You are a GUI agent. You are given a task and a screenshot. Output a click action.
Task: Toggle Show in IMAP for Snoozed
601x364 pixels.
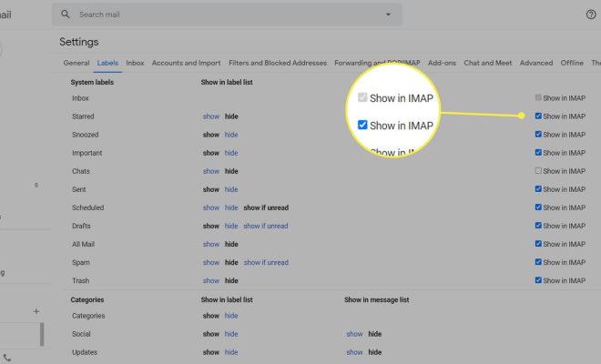click(538, 134)
